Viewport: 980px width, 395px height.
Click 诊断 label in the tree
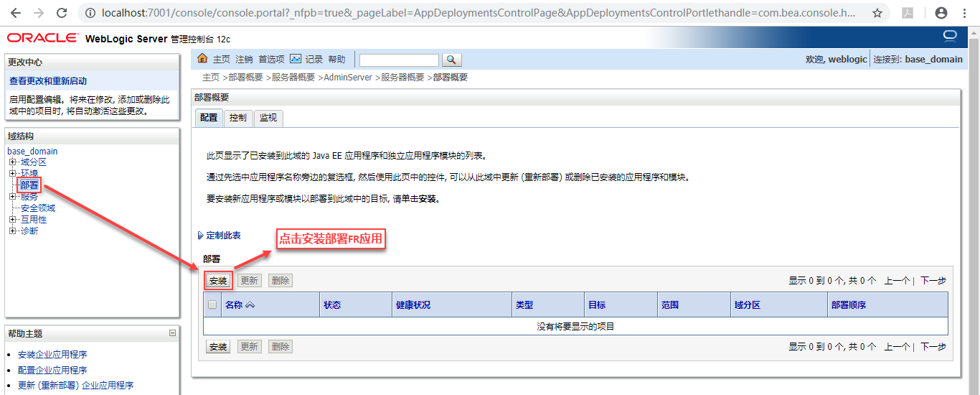[29, 231]
